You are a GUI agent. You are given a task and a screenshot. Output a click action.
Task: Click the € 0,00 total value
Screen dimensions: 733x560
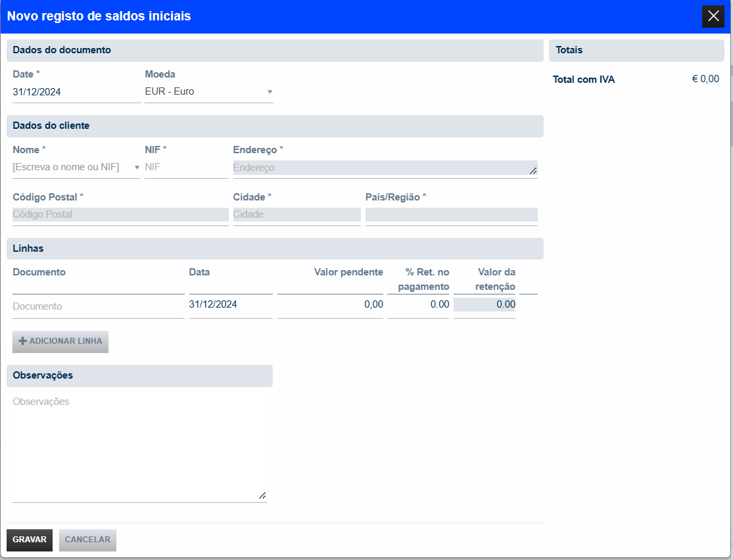point(705,79)
